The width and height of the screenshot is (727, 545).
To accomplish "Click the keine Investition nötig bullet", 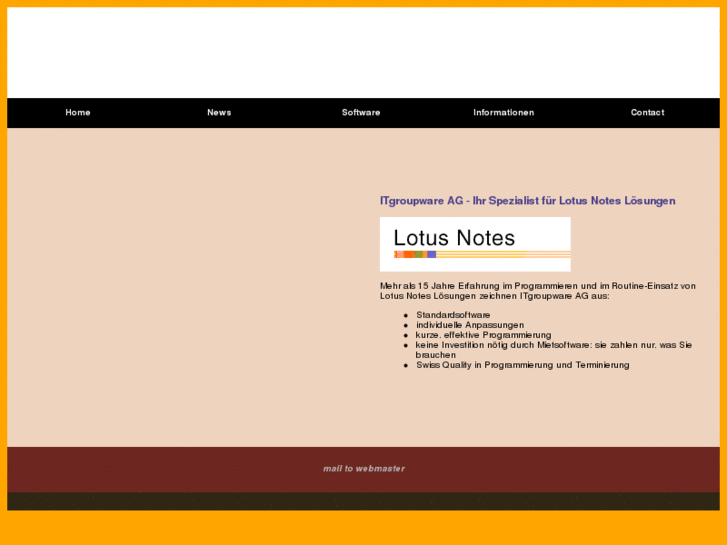I will click(554, 350).
